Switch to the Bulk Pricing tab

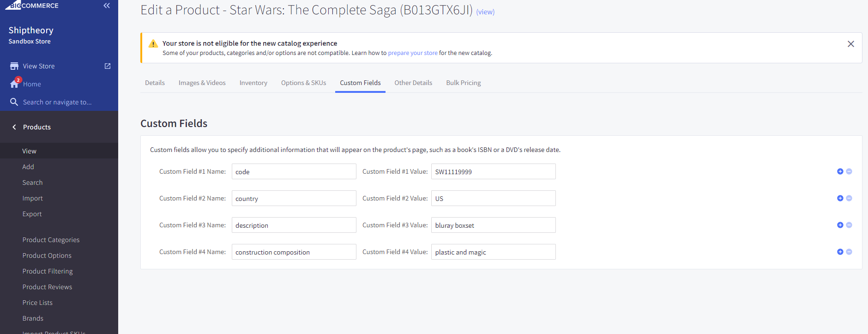pos(464,83)
